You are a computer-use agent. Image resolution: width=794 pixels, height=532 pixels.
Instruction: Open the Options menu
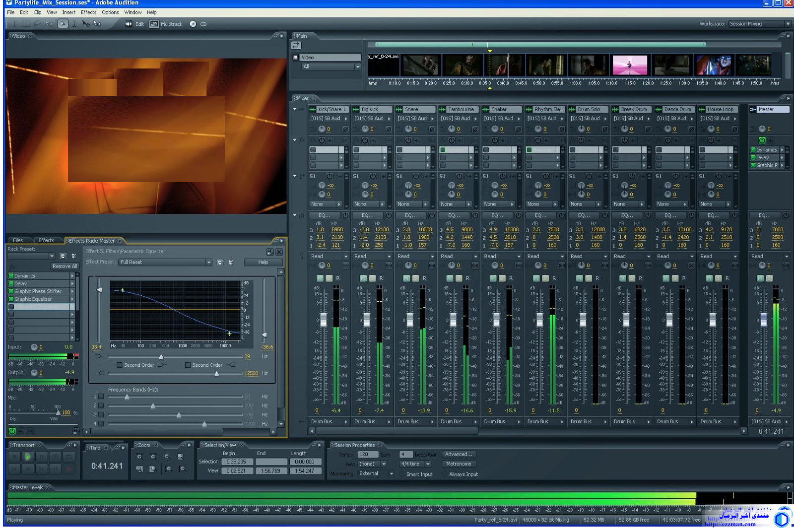[110, 12]
